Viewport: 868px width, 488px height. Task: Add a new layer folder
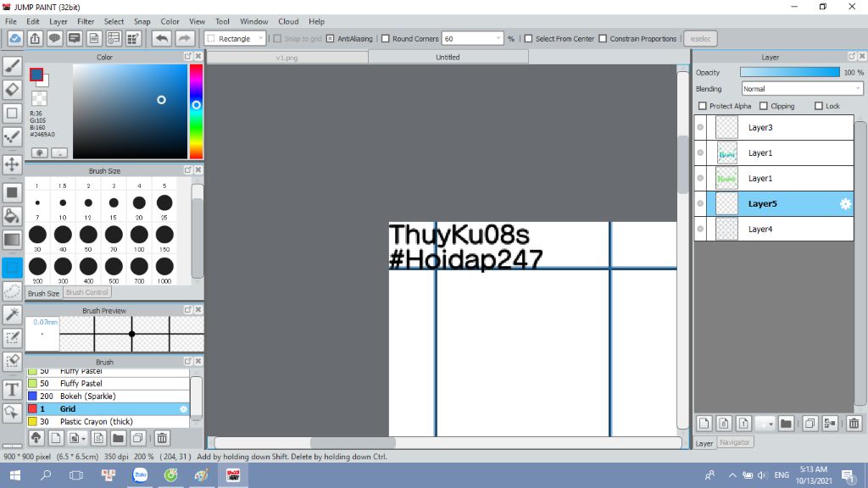pyautogui.click(x=786, y=424)
